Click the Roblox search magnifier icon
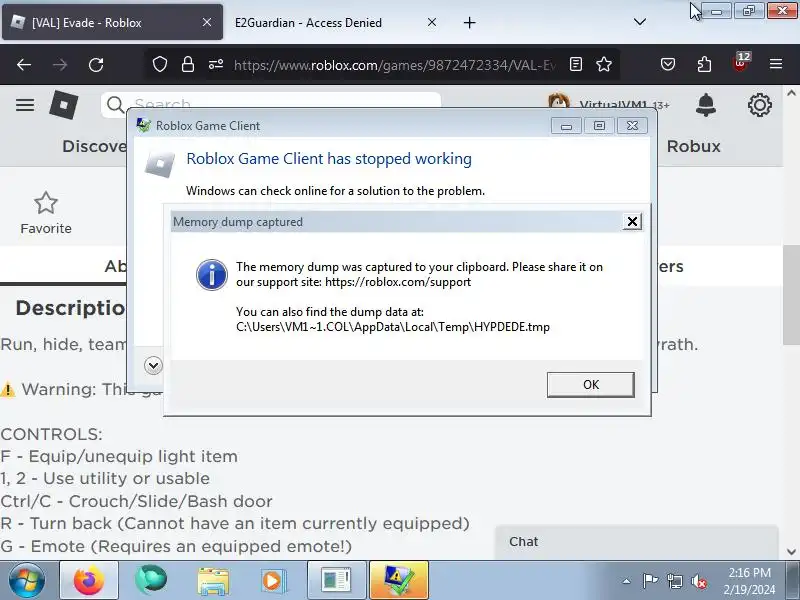The height and width of the screenshot is (600, 800). pos(116,105)
